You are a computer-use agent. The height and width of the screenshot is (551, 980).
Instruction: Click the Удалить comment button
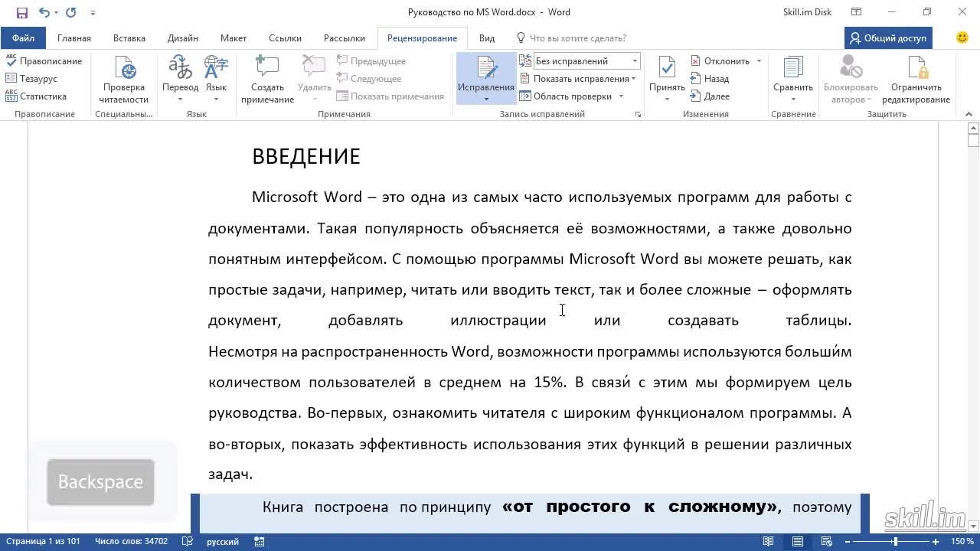tap(314, 80)
